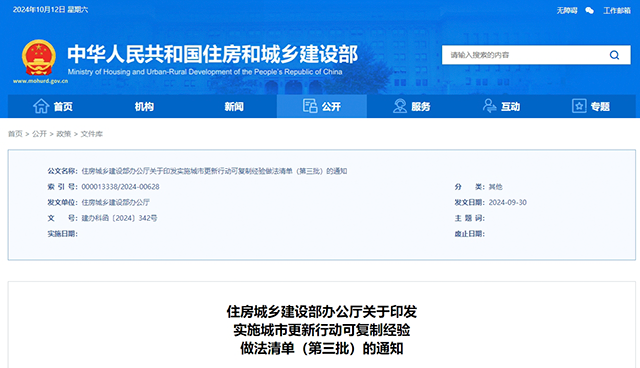
Task: Click the 废止日期 label
Action: 469,234
